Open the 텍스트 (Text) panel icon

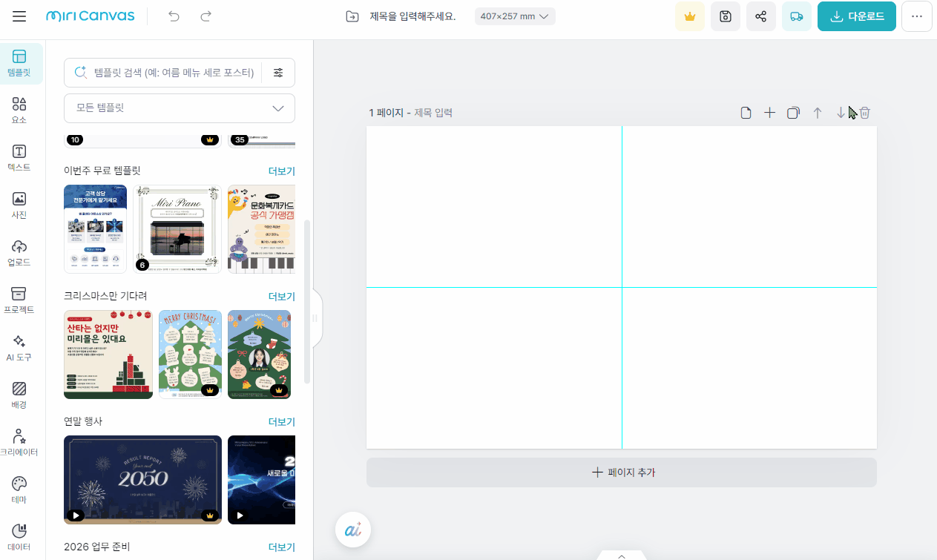[x=19, y=156]
